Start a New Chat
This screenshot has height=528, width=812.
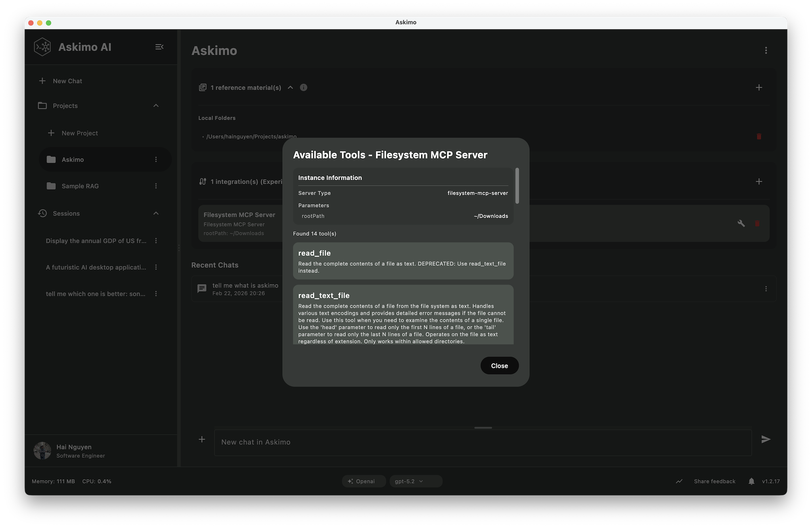(67, 81)
